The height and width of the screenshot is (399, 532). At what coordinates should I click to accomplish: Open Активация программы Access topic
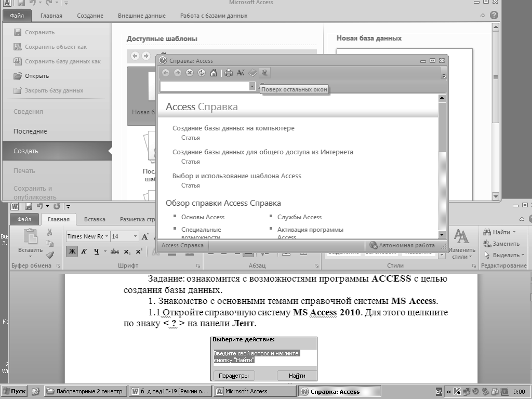tap(311, 233)
